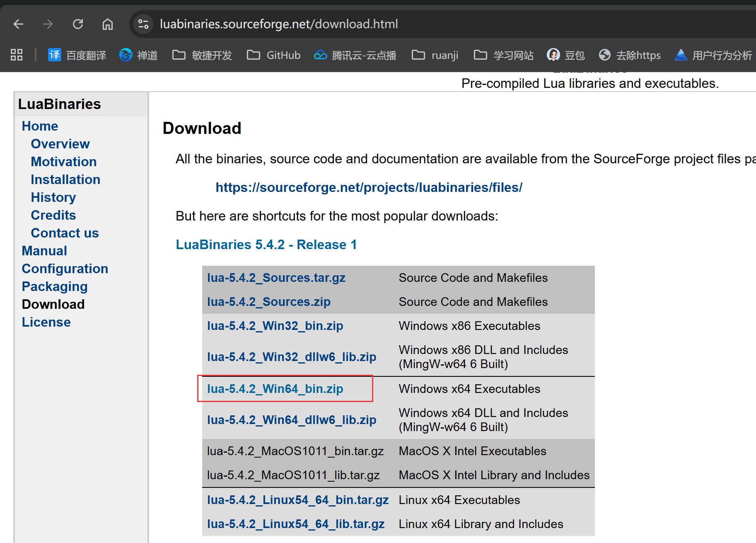The width and height of the screenshot is (756, 543).
Task: Expand the ruanji bookmarks folder
Action: click(435, 55)
